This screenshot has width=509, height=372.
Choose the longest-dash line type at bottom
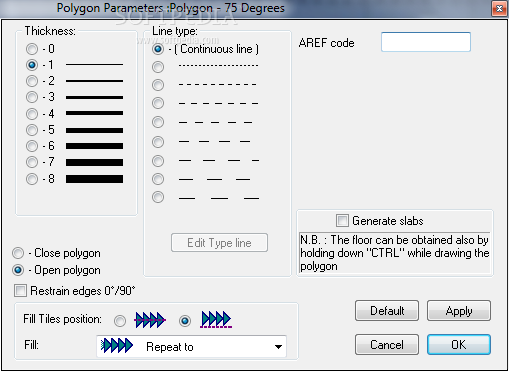coord(158,197)
